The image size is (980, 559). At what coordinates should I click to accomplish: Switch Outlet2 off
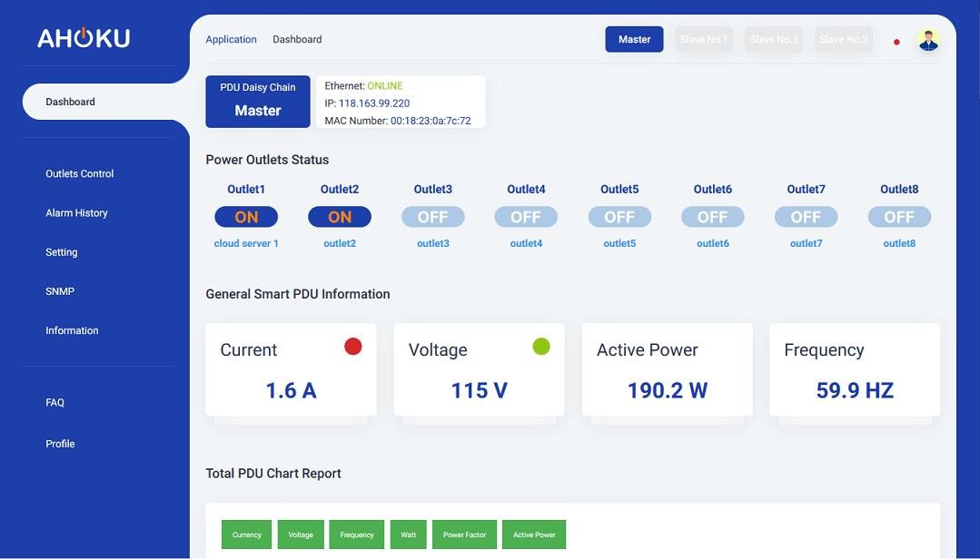pos(340,217)
